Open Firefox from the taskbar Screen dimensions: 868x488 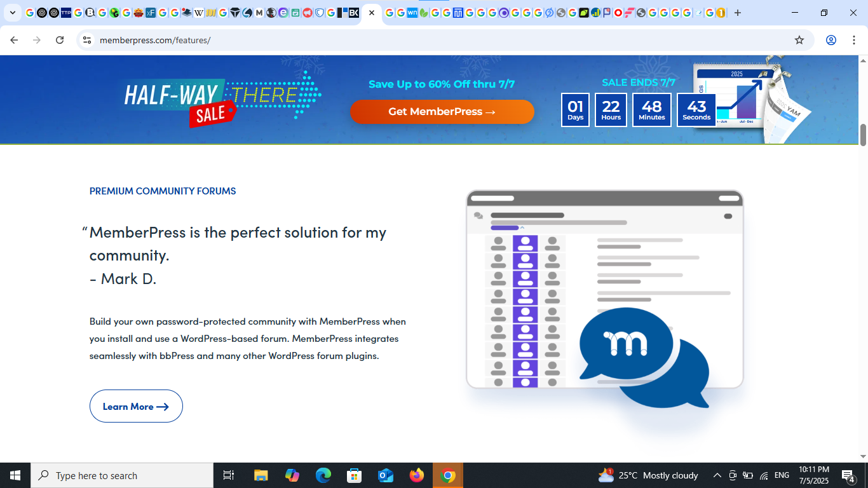coord(417,475)
